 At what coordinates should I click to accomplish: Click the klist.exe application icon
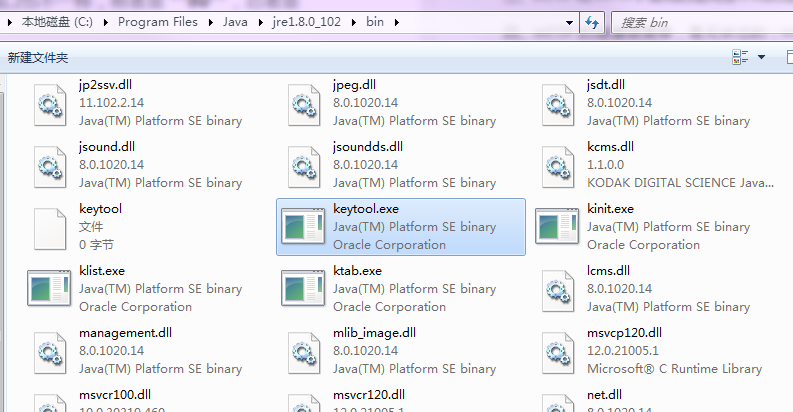49,288
